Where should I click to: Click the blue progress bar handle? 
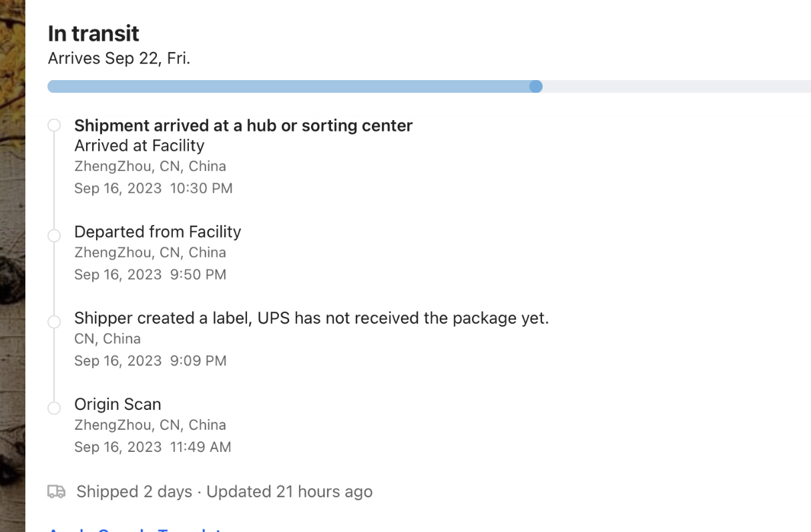point(535,87)
